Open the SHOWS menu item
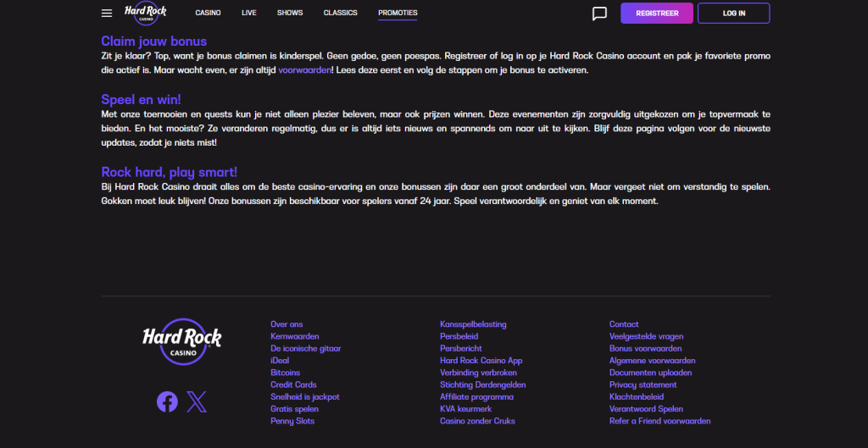This screenshot has width=868, height=448. (x=290, y=13)
